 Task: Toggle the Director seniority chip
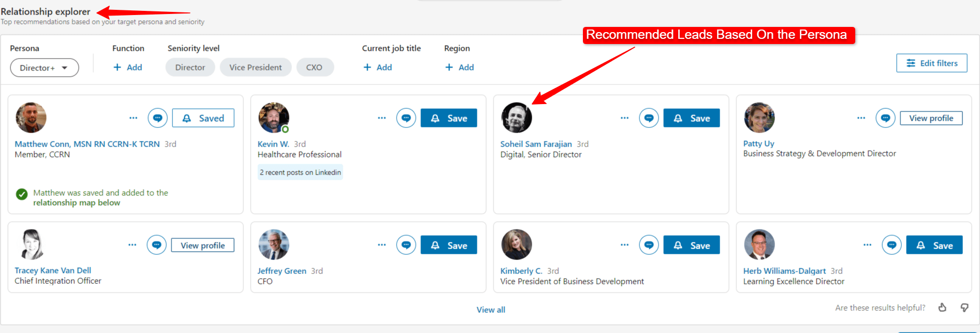190,67
